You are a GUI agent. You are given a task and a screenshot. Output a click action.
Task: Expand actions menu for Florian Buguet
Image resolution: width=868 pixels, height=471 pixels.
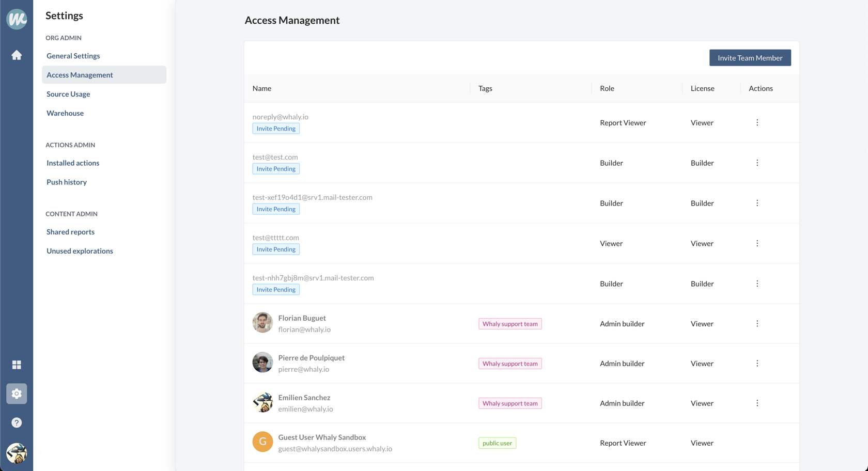(757, 324)
